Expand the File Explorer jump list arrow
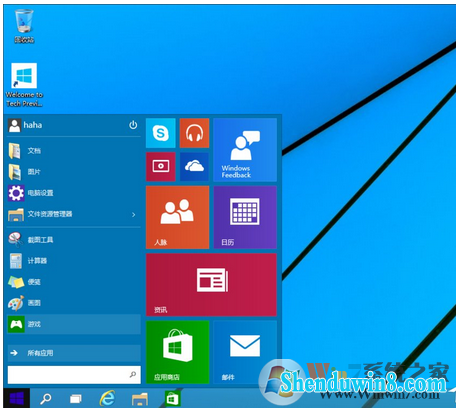Image resolution: width=456 pixels, height=408 pixels. pyautogui.click(x=134, y=215)
